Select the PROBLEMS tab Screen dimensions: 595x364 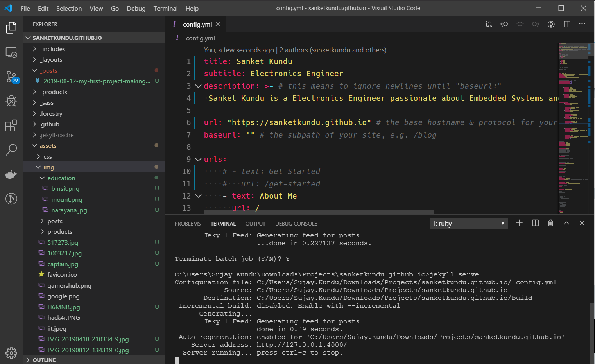pyautogui.click(x=188, y=223)
